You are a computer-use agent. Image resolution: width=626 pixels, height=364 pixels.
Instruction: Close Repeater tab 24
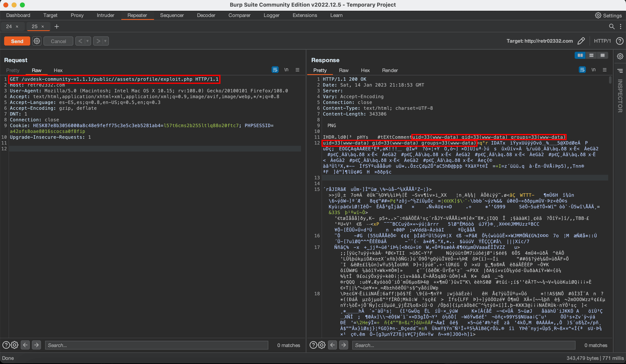tap(17, 26)
